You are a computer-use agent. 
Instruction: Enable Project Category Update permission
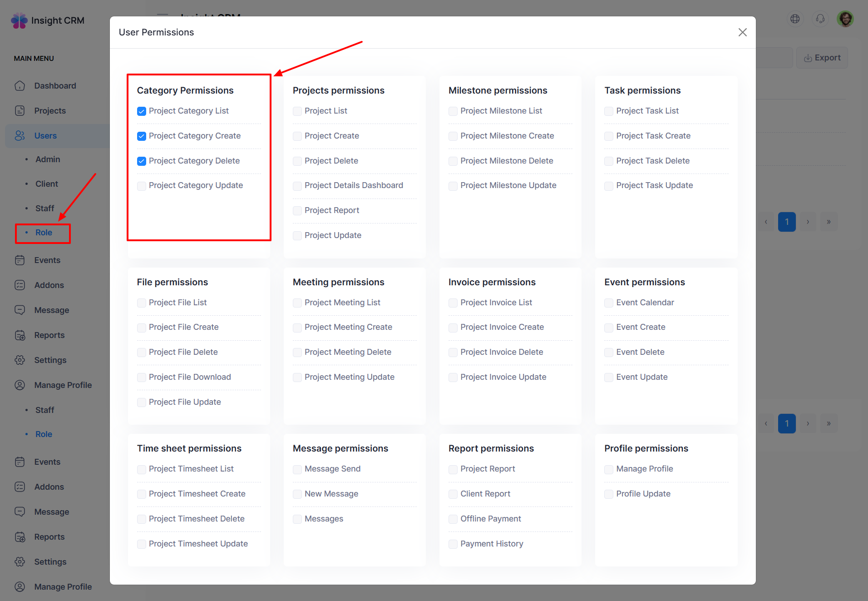[142, 186]
